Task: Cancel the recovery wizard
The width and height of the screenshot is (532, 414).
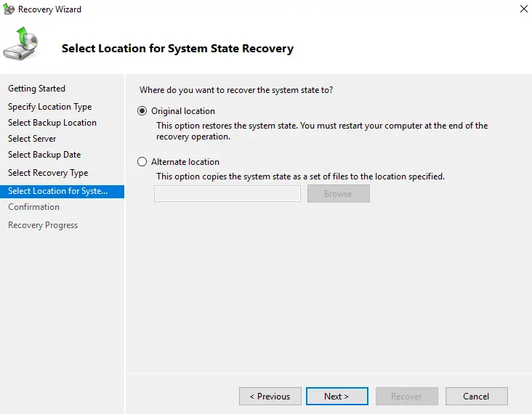Action: click(x=476, y=396)
